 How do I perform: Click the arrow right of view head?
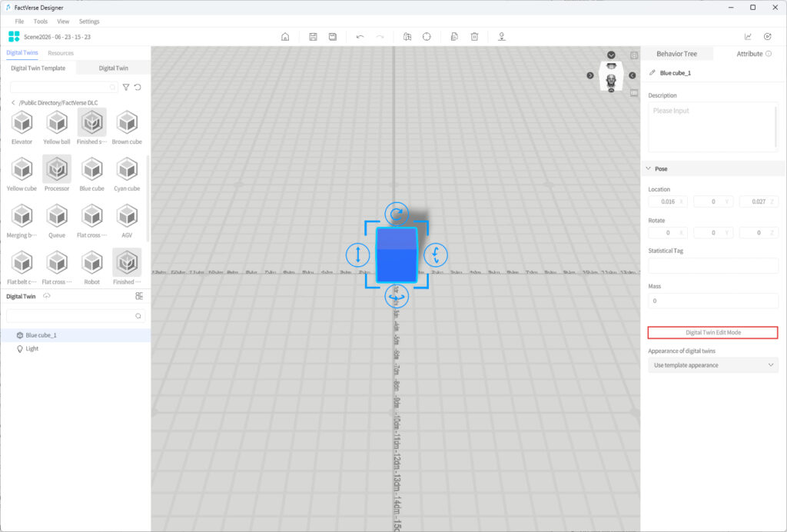(633, 75)
